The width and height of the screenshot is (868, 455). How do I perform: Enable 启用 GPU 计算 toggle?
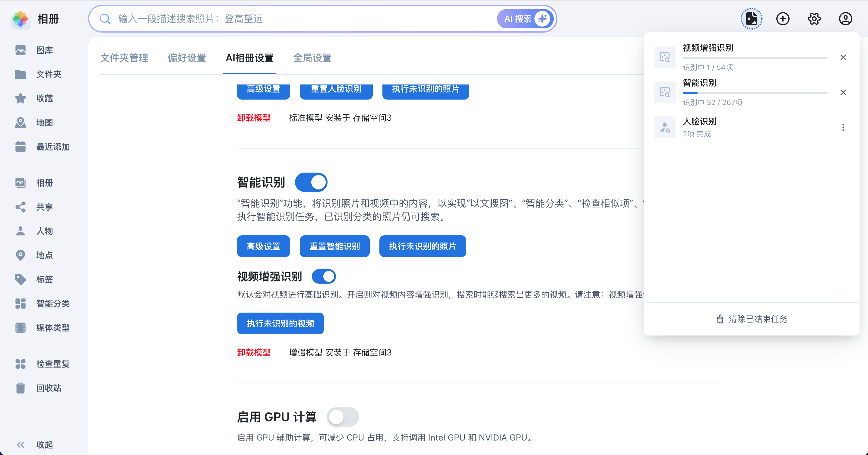(342, 417)
